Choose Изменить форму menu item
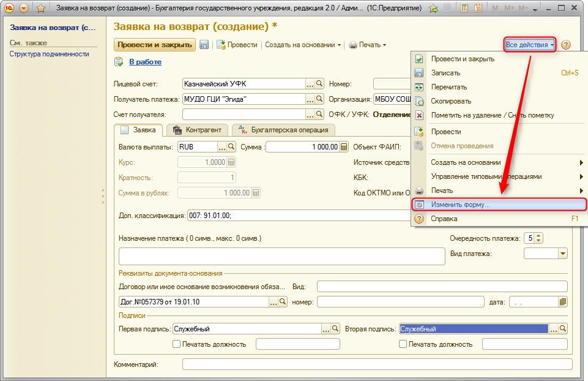The height and width of the screenshot is (381, 588). tap(499, 205)
